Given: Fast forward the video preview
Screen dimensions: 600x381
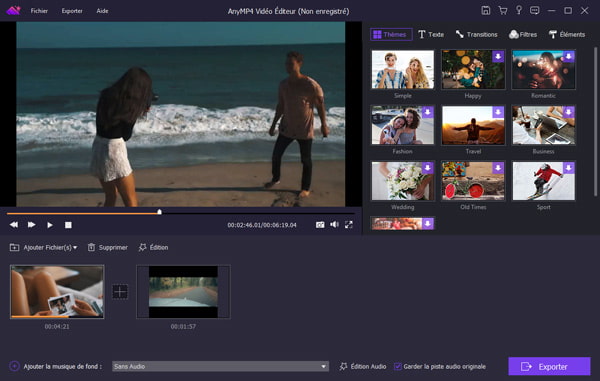Looking at the screenshot, I should click(32, 225).
